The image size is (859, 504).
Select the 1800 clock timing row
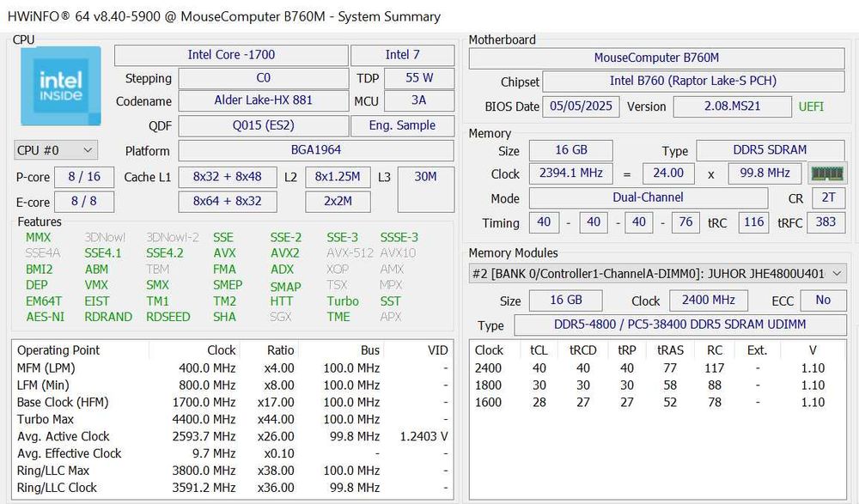pyautogui.click(x=657, y=386)
